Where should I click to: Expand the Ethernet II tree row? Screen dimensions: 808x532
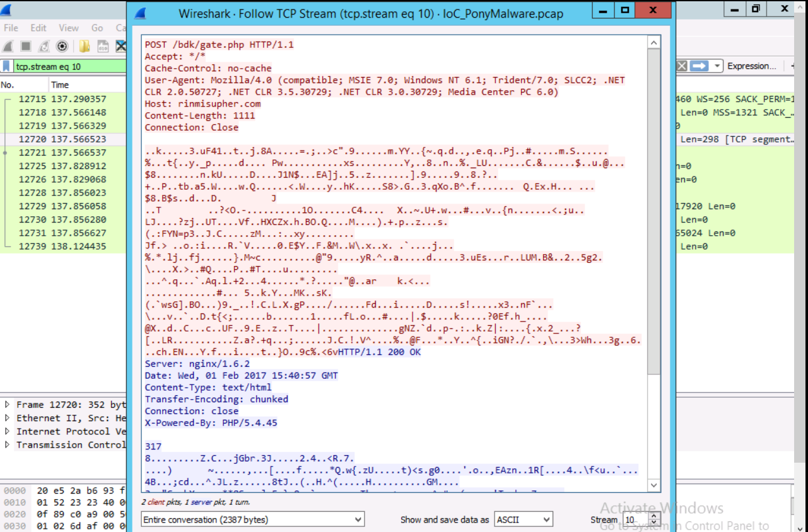[x=8, y=418]
